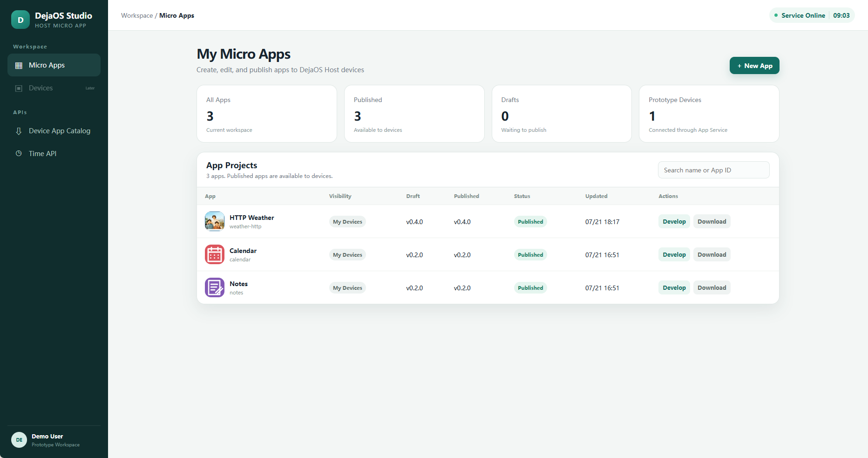Click the Calendar app name

243,251
